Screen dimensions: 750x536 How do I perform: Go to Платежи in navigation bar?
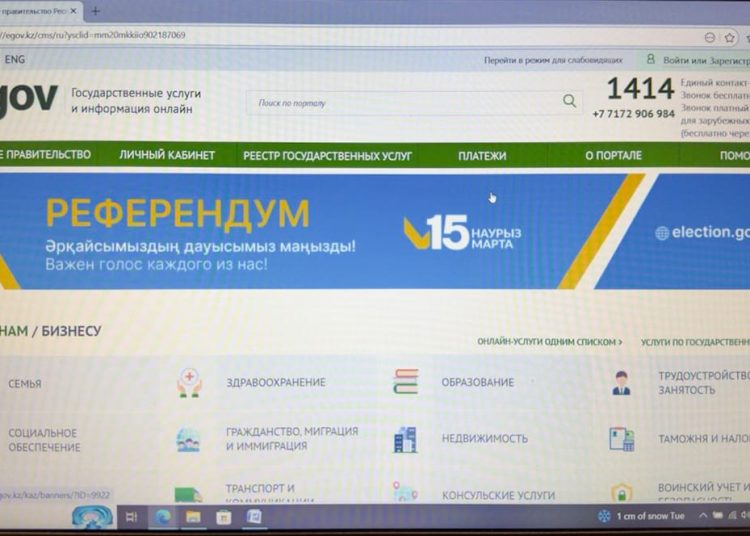(482, 156)
